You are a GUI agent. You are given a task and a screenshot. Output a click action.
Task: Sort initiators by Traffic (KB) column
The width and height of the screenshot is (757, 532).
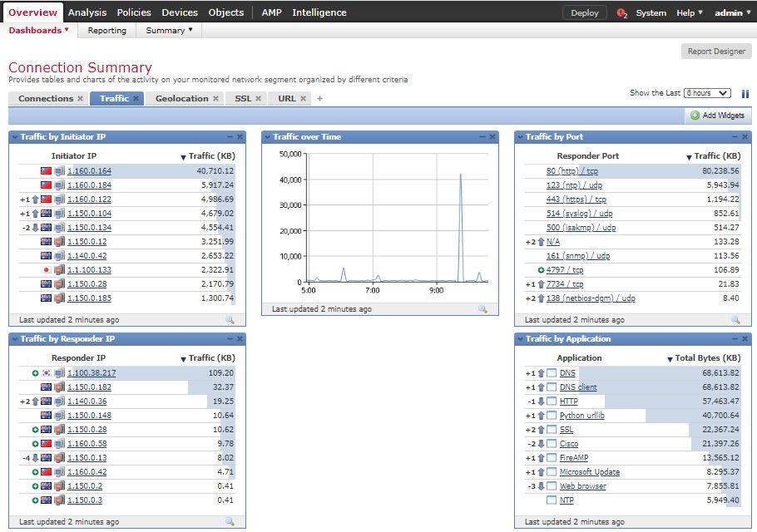[208, 156]
